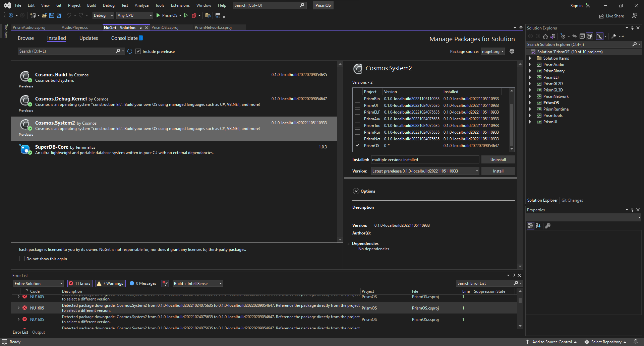
Task: Open the Version prerelease dropdown
Action: point(477,171)
